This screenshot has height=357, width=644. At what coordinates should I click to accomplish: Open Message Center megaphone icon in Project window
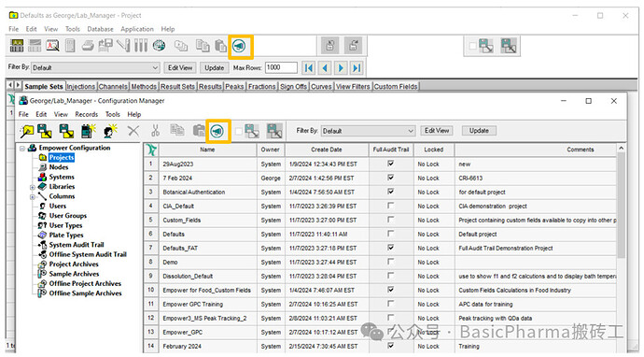point(239,46)
